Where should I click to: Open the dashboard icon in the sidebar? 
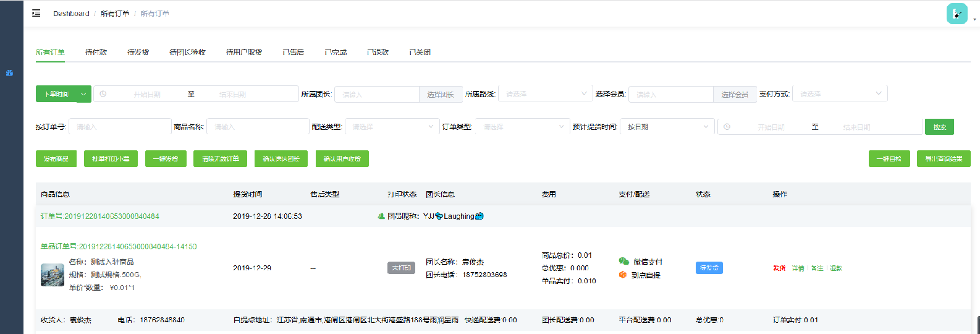click(x=9, y=73)
